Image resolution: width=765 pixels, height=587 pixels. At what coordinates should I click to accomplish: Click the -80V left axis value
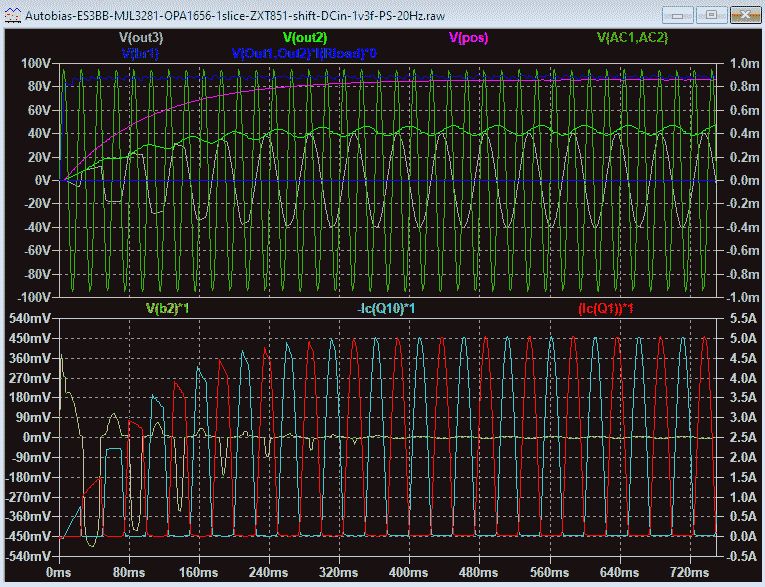(37, 274)
